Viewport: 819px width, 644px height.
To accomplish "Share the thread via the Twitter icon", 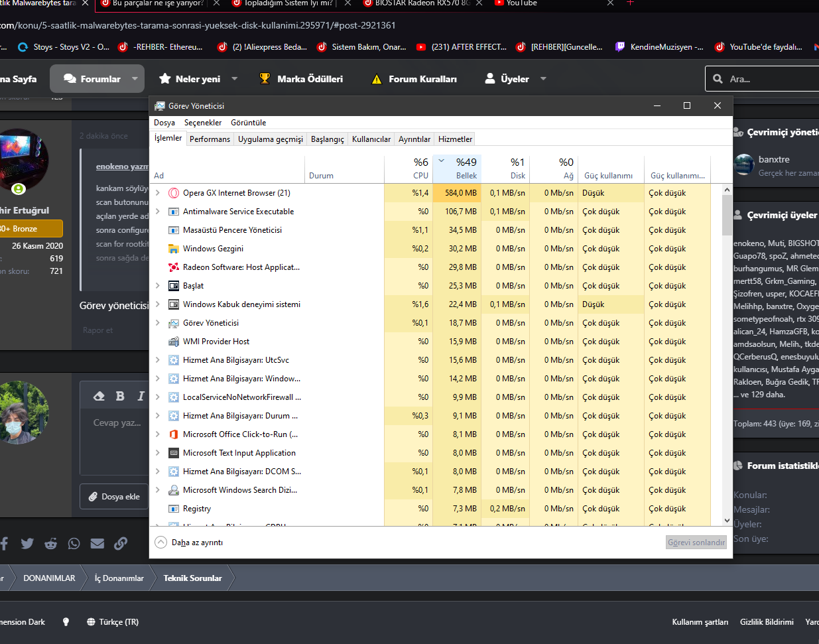I will [x=27, y=543].
